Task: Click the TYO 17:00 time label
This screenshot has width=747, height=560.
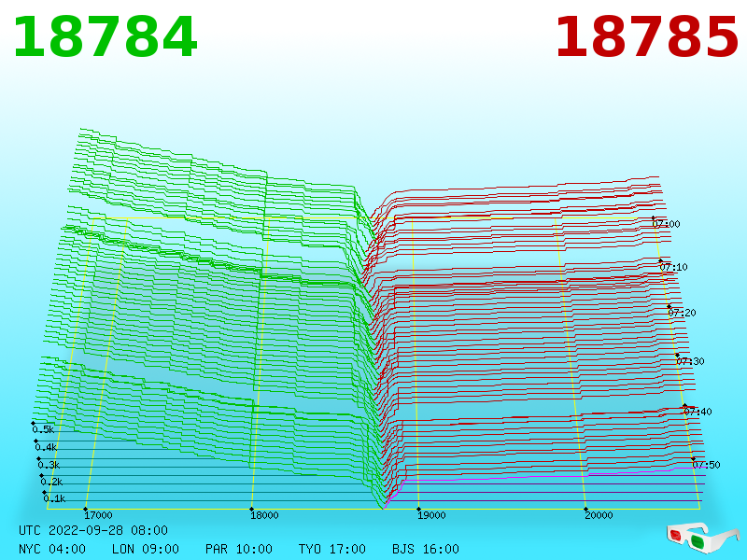Action: tap(332, 549)
